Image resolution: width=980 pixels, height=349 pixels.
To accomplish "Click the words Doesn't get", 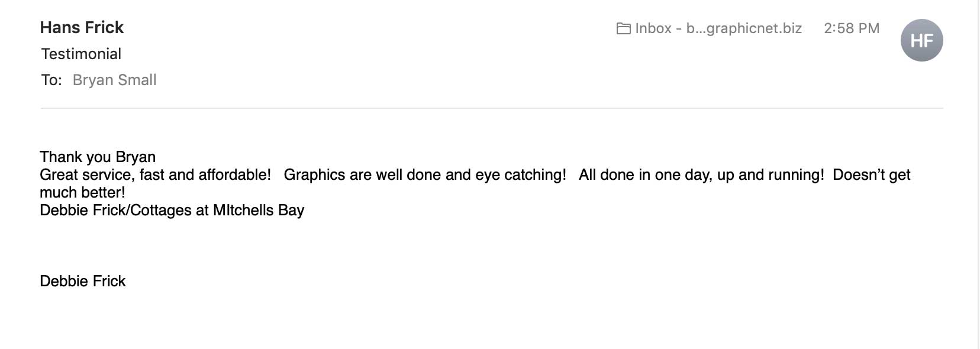I will (x=872, y=174).
